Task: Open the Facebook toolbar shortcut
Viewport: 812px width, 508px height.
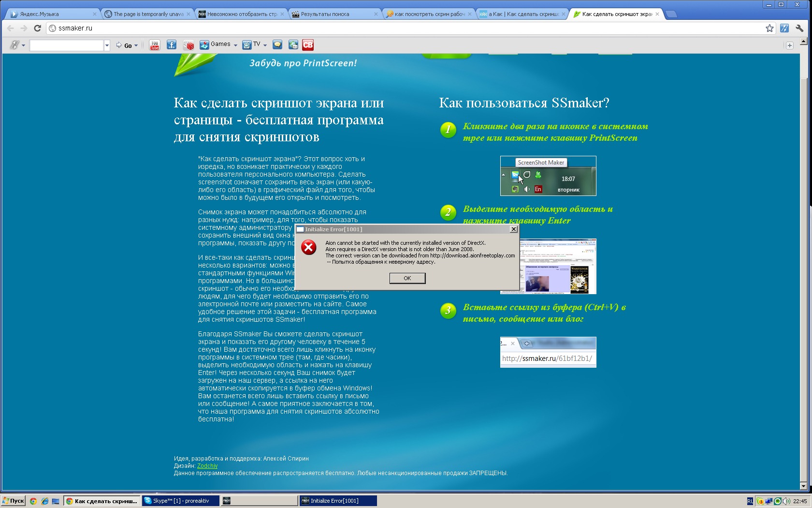Action: [x=172, y=45]
